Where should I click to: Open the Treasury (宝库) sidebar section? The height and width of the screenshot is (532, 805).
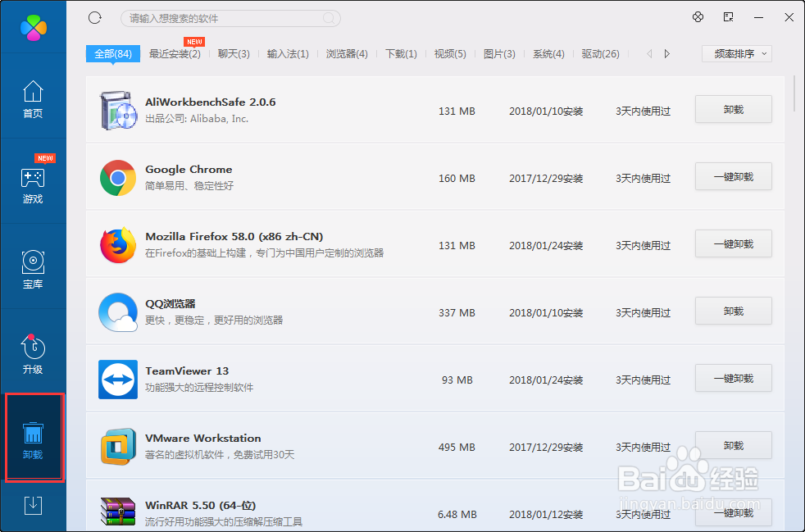tap(33, 270)
